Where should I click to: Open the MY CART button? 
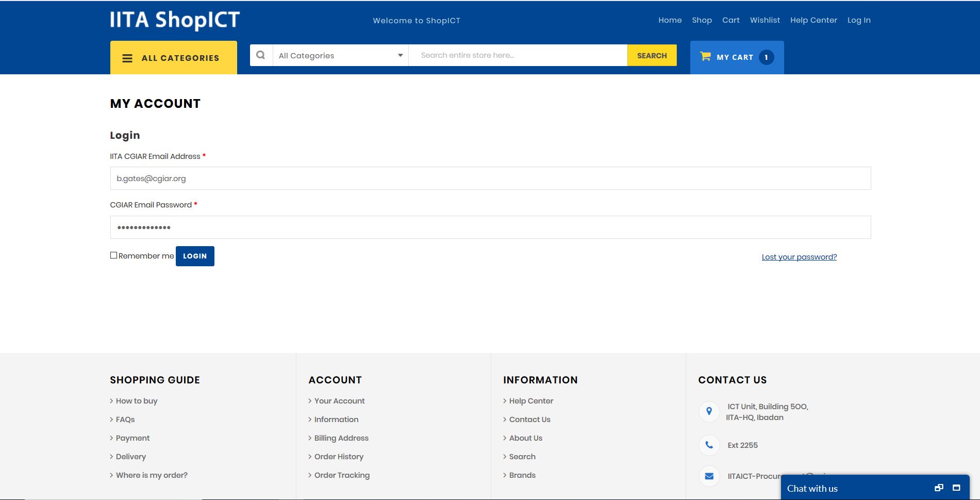pos(737,57)
